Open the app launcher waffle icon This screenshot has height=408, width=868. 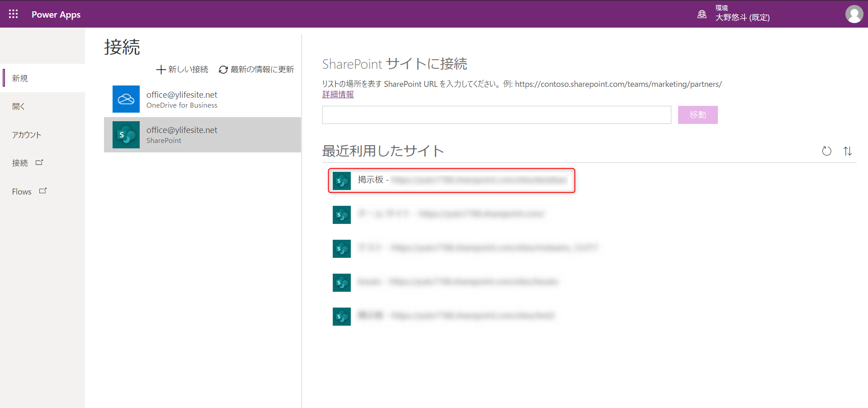point(14,14)
